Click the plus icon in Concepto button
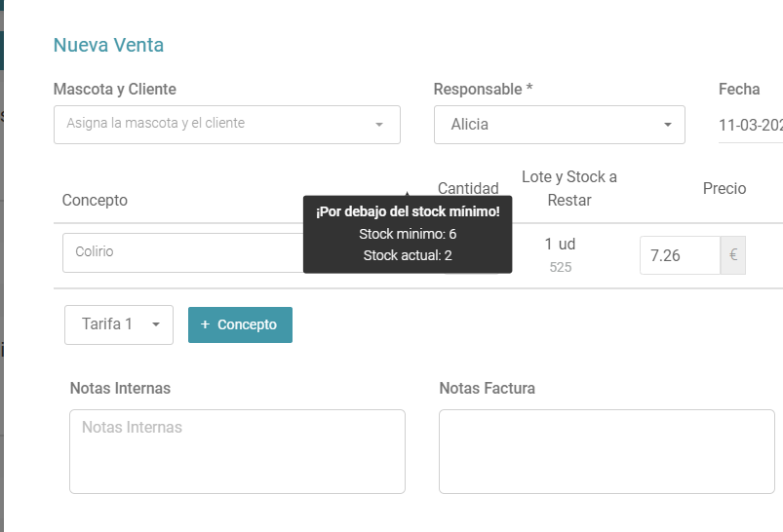Screen dimensions: 783x532 click(205, 324)
